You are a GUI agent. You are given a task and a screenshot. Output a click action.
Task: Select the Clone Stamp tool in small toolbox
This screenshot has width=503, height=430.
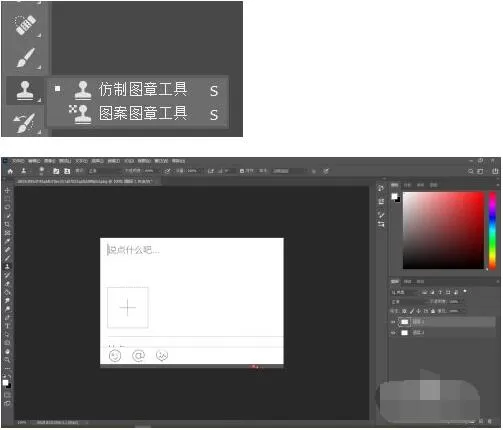tap(7, 266)
